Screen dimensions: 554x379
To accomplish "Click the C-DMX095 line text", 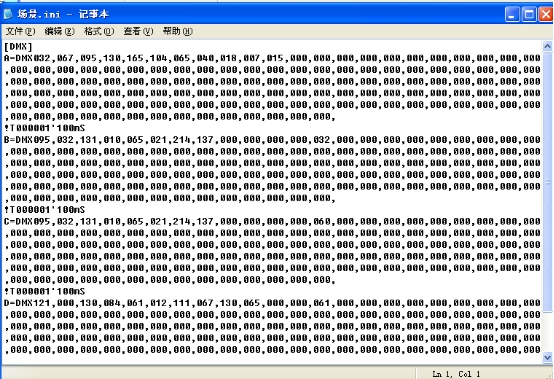I will [272, 221].
